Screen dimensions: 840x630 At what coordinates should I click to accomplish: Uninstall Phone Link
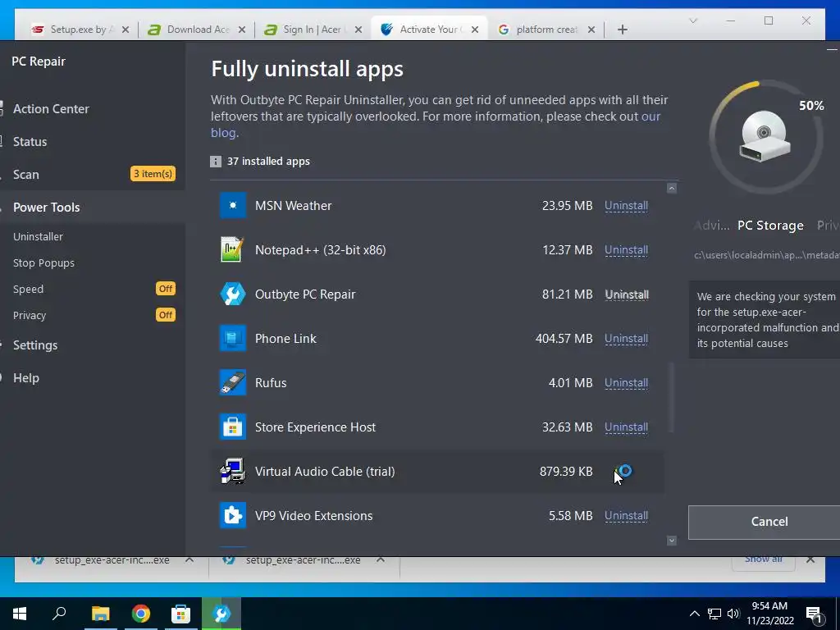click(626, 339)
